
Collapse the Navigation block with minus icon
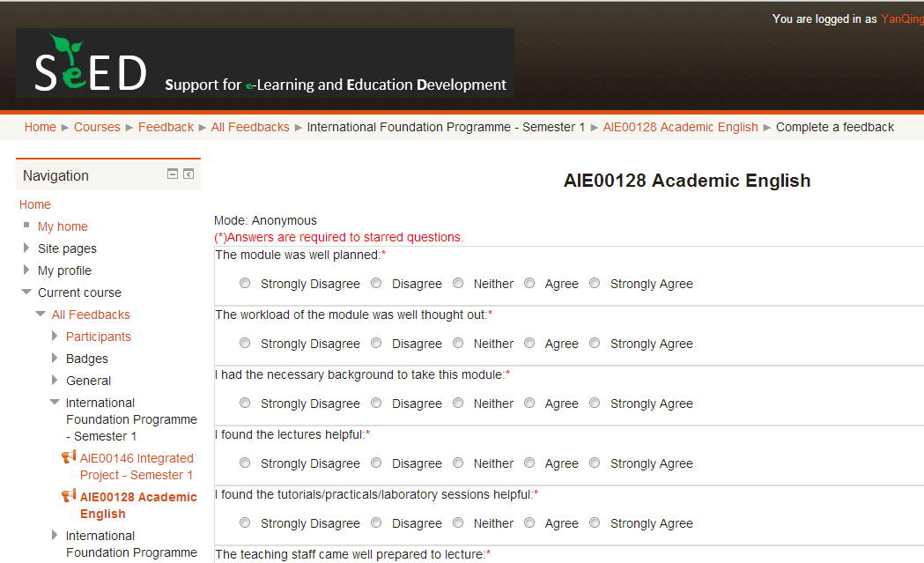click(174, 174)
